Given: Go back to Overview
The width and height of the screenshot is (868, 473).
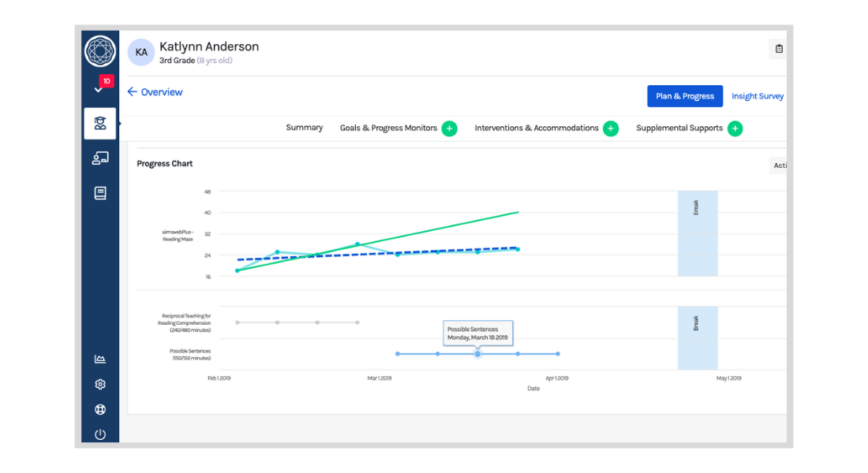Looking at the screenshot, I should (155, 92).
